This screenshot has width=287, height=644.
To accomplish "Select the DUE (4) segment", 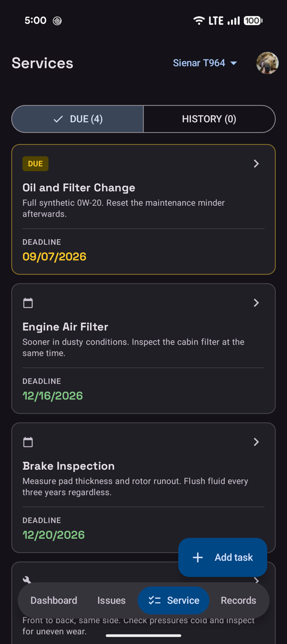I will [78, 119].
